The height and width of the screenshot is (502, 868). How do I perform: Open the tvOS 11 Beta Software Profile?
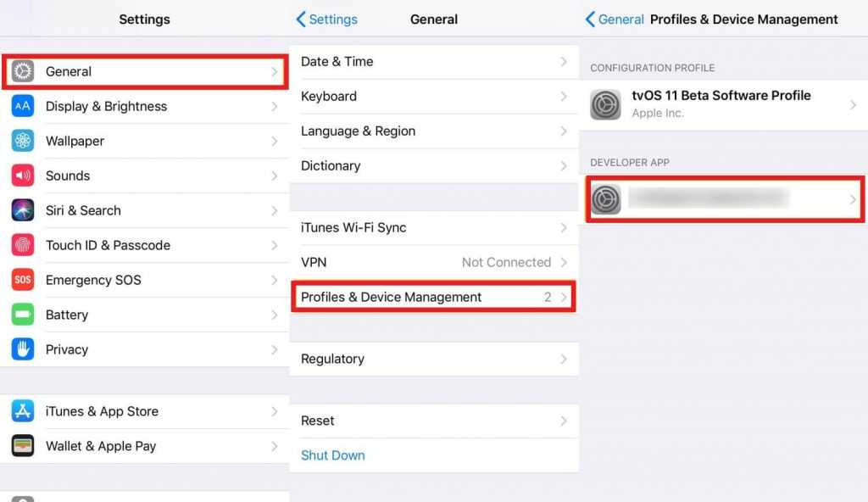(722, 104)
